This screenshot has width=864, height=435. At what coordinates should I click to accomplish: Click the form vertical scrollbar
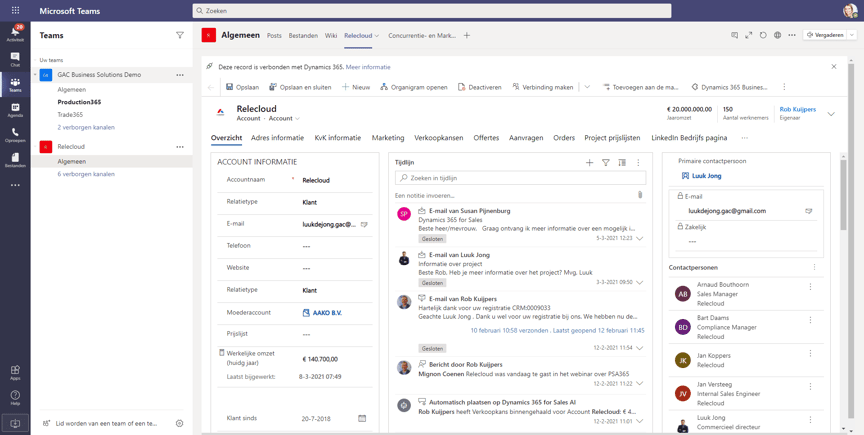coord(843,195)
